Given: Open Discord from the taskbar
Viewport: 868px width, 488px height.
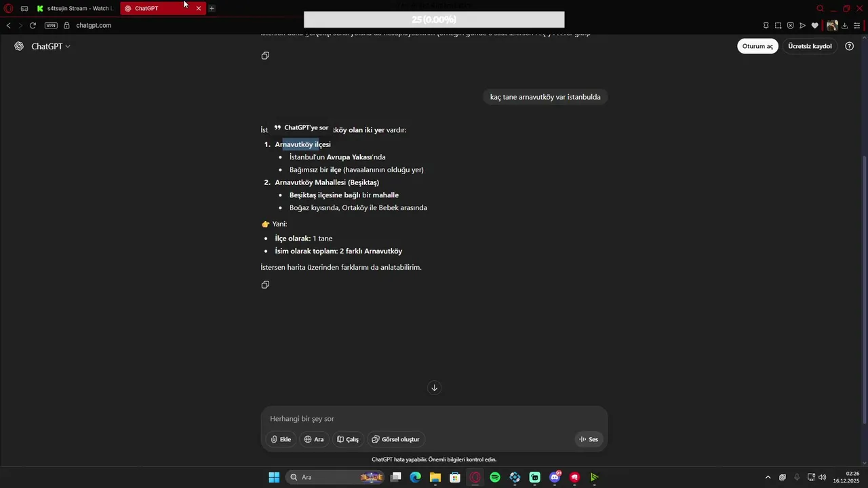Looking at the screenshot, I should pos(555,477).
